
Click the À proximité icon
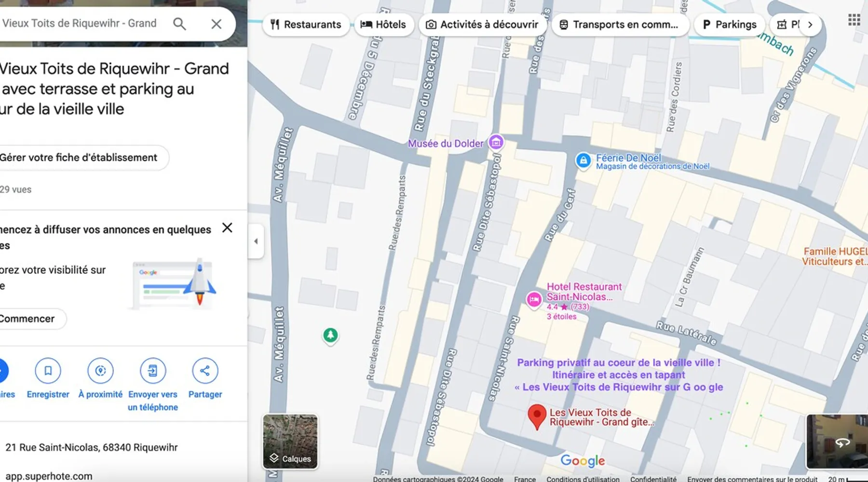100,371
